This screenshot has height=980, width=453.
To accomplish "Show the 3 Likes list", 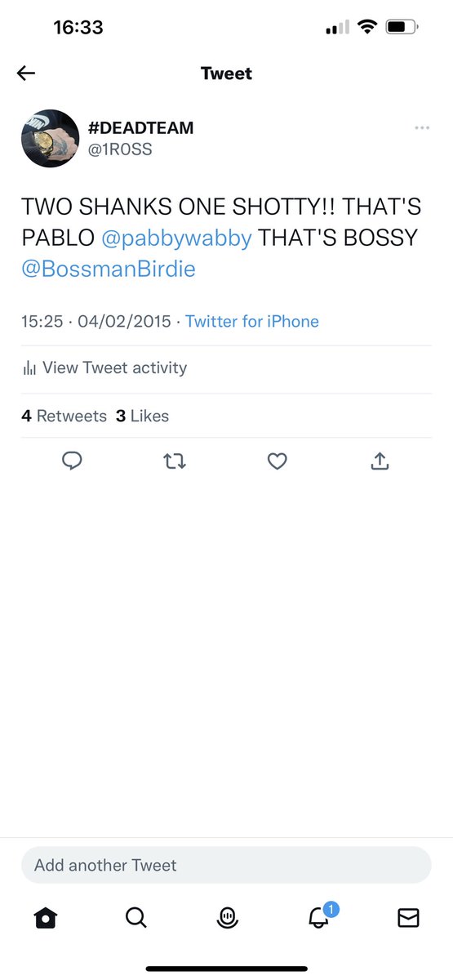I will click(143, 416).
